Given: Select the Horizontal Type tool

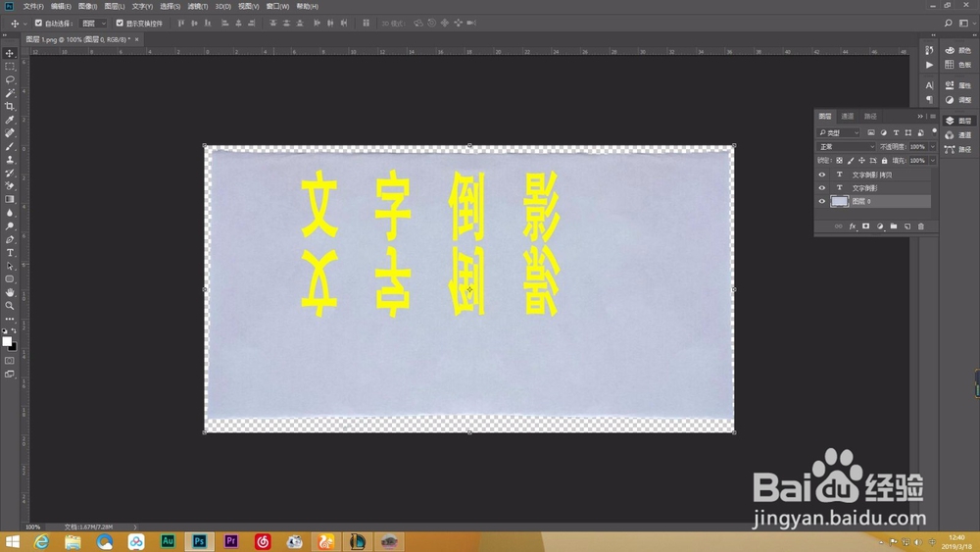Looking at the screenshot, I should [10, 253].
